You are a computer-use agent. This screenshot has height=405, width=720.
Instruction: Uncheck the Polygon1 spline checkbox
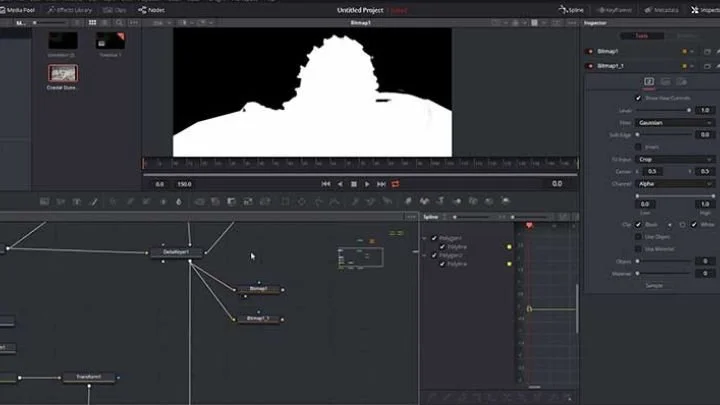point(434,238)
